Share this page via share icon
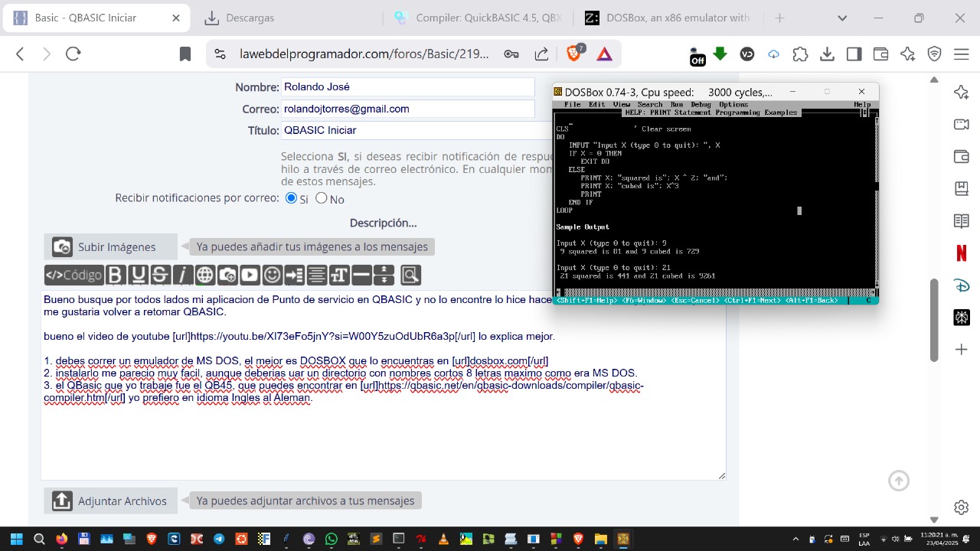The height and width of the screenshot is (551, 980). [x=541, y=54]
